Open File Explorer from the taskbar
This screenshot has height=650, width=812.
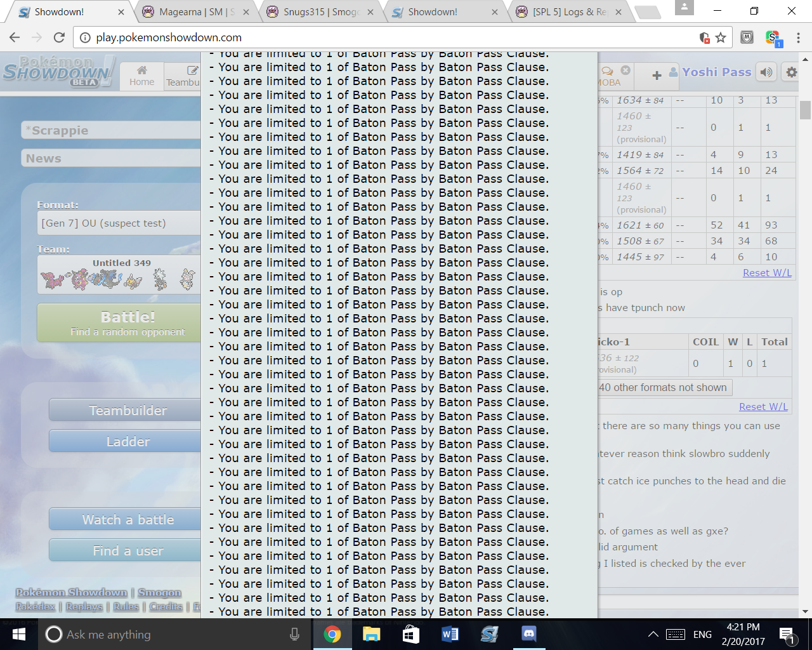click(x=371, y=634)
